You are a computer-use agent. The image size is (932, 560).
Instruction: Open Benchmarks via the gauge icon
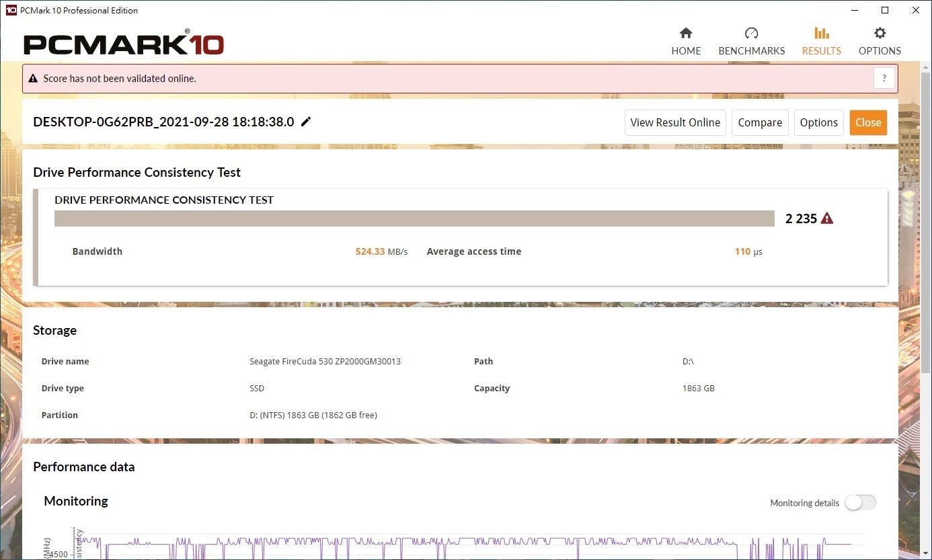point(751,33)
